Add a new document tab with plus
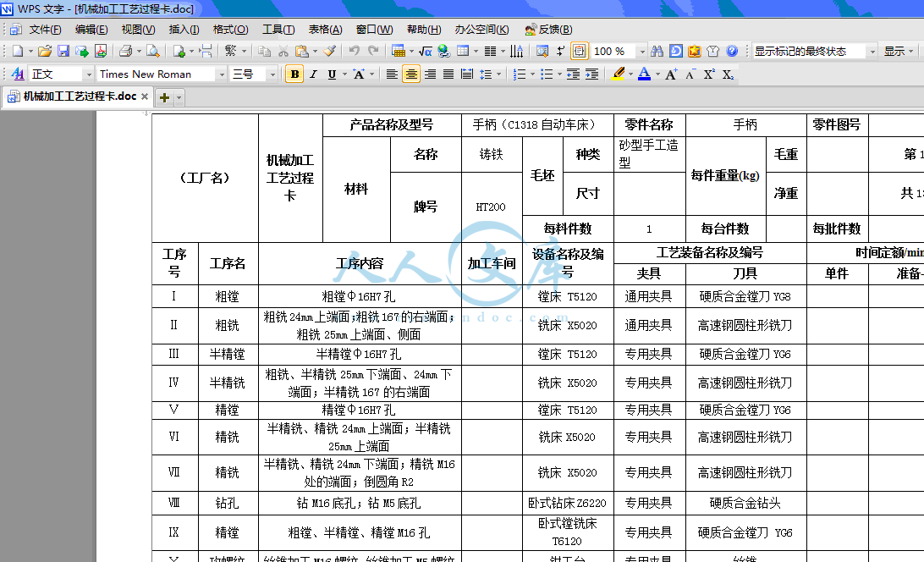Image resolution: width=924 pixels, height=562 pixels. pyautogui.click(x=164, y=98)
